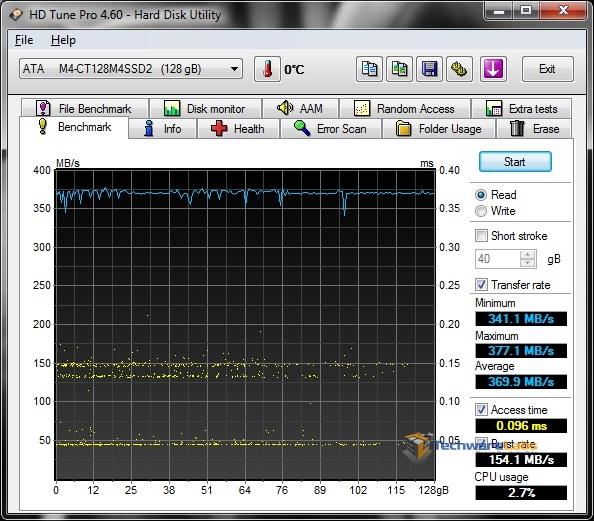
Task: Copy screenshot to clipboard icon
Action: (x=399, y=69)
